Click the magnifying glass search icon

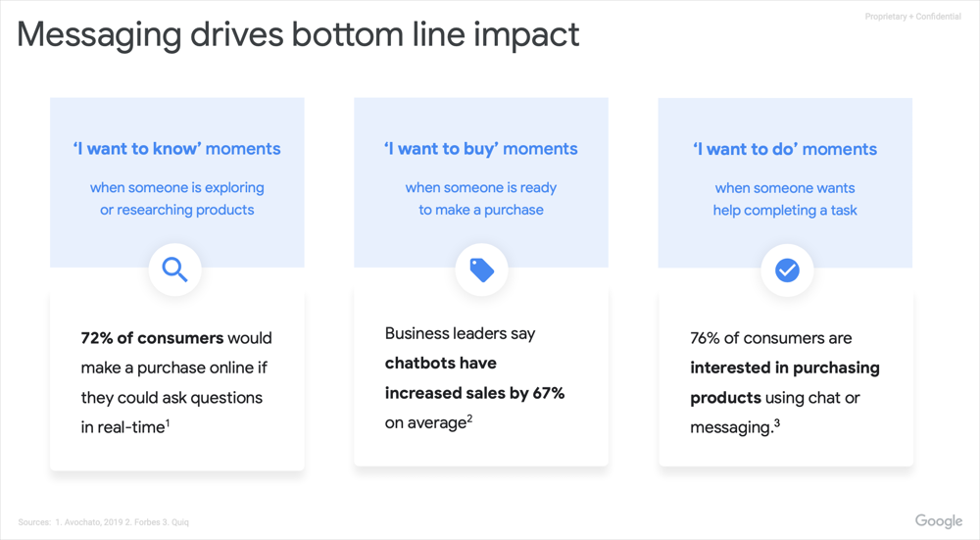[x=175, y=270]
